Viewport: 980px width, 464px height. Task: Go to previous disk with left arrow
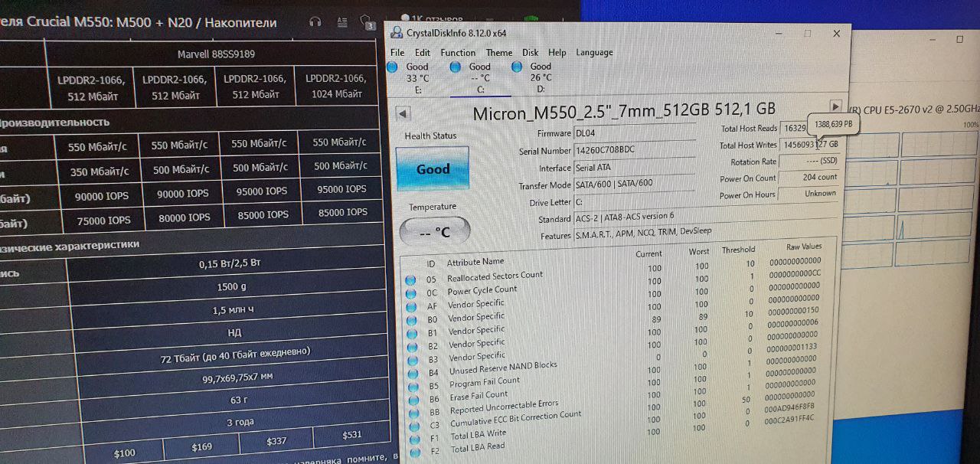point(403,114)
